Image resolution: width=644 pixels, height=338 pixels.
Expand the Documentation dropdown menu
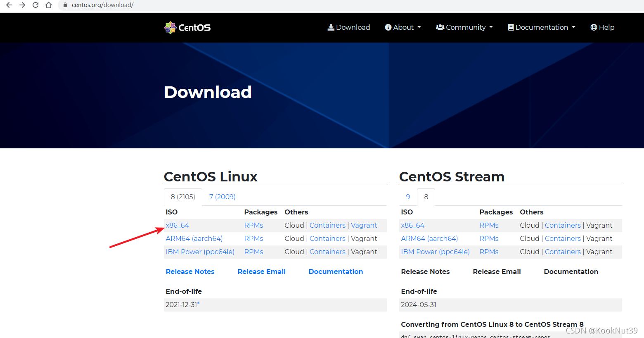pyautogui.click(x=541, y=27)
